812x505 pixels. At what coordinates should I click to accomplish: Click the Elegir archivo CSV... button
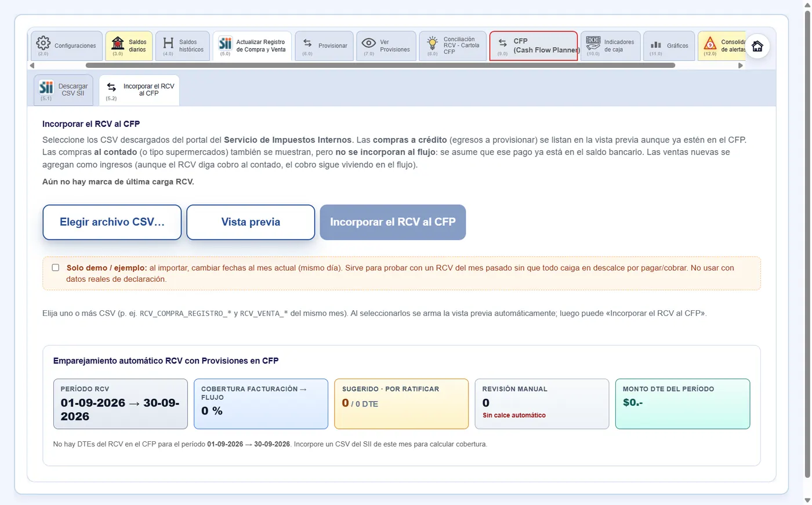pyautogui.click(x=112, y=222)
